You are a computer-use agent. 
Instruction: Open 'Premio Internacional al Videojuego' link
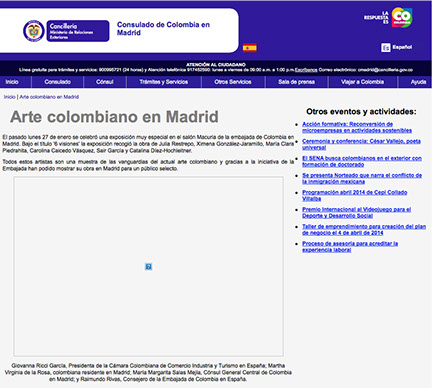coord(357,212)
